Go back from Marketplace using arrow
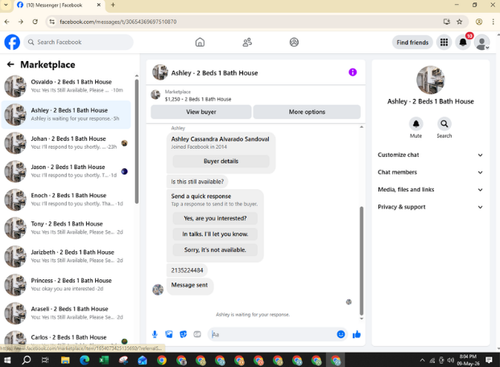500x367 pixels. (x=11, y=64)
